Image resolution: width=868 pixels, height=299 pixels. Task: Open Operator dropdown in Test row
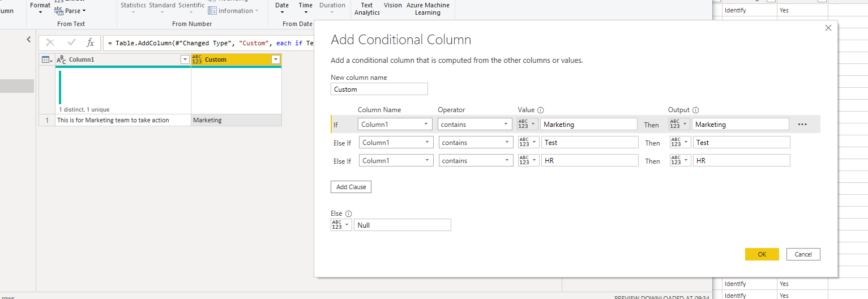tap(476, 143)
